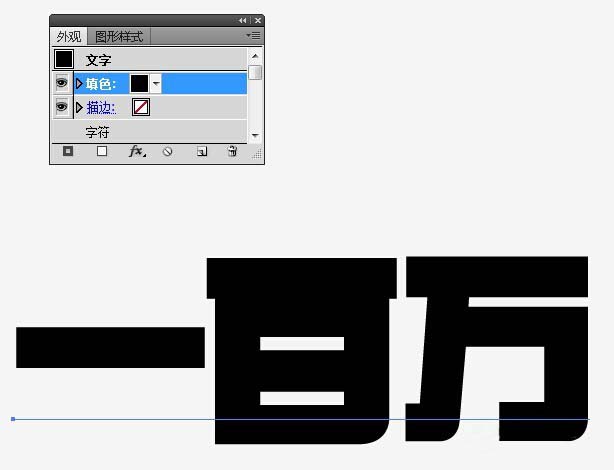
Task: Open the fill color dropdown arrow
Action: pos(156,83)
